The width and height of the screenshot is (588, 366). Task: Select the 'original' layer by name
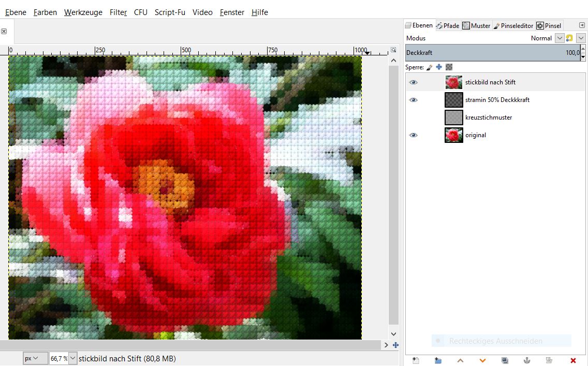click(475, 135)
